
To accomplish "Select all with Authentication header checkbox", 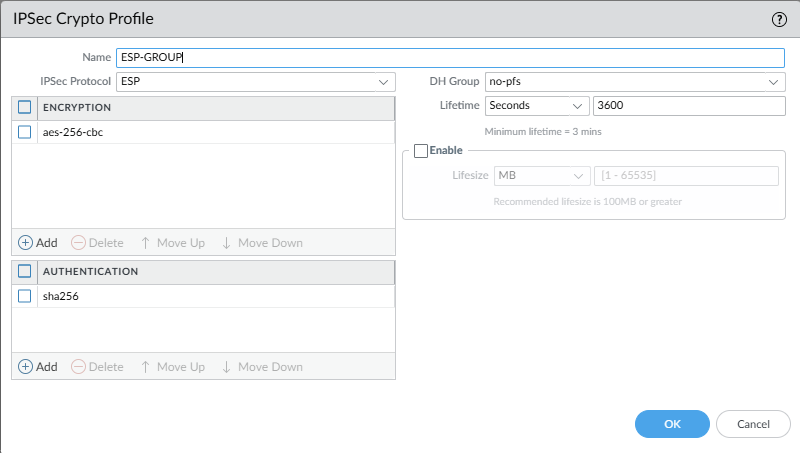I will tap(25, 271).
